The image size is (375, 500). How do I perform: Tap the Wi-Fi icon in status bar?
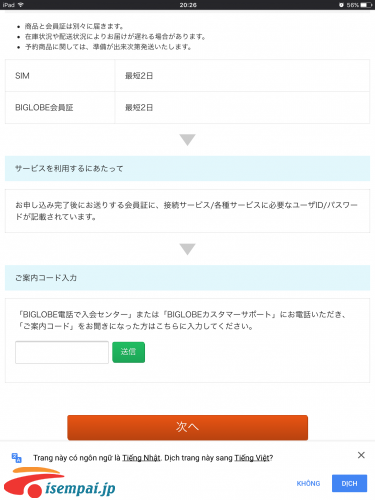21,5
